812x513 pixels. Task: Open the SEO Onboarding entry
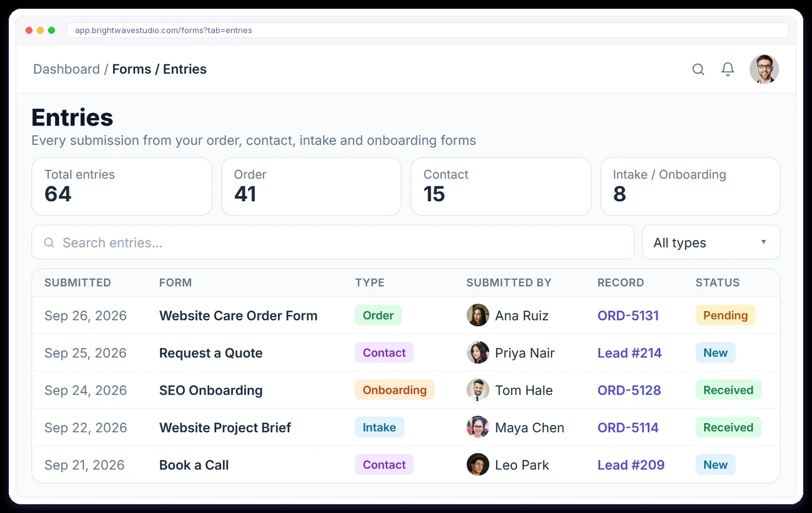(211, 391)
